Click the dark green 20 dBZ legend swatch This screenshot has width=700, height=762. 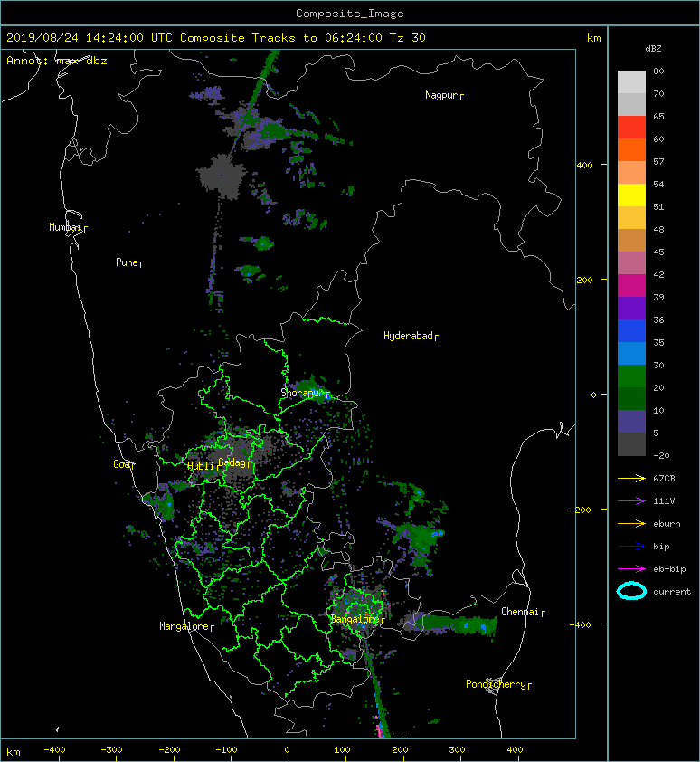click(x=631, y=398)
